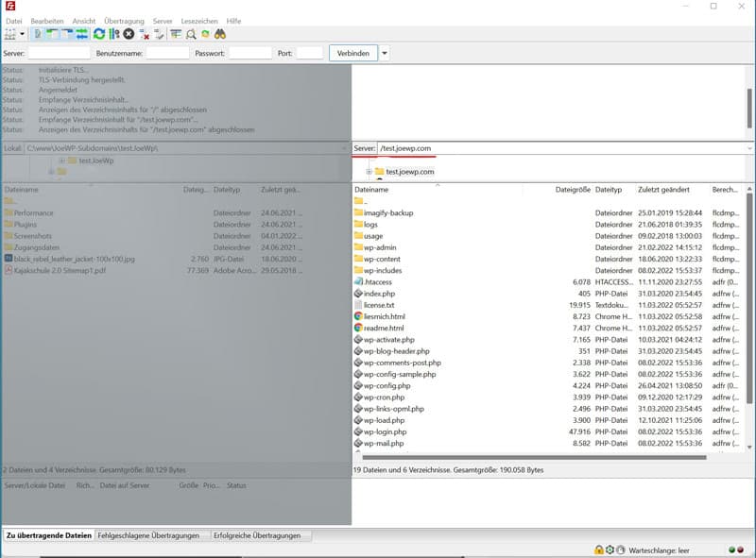Open dropdown arrow next to Verbinden
Viewport: 756px width, 558px height.
point(385,54)
